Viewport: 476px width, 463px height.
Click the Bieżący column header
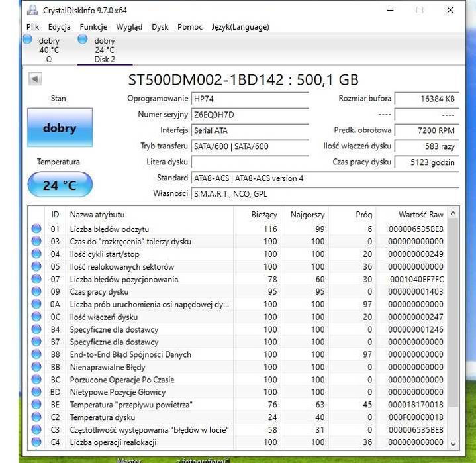(x=258, y=215)
